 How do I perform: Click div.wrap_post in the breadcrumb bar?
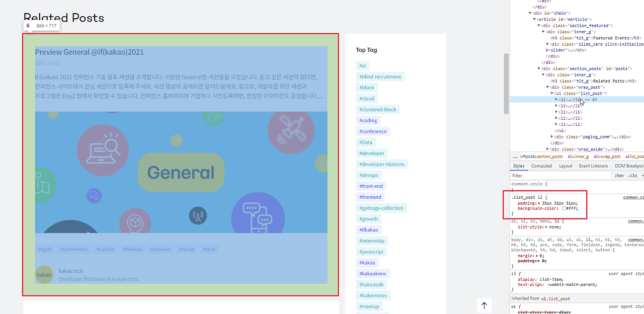click(608, 156)
